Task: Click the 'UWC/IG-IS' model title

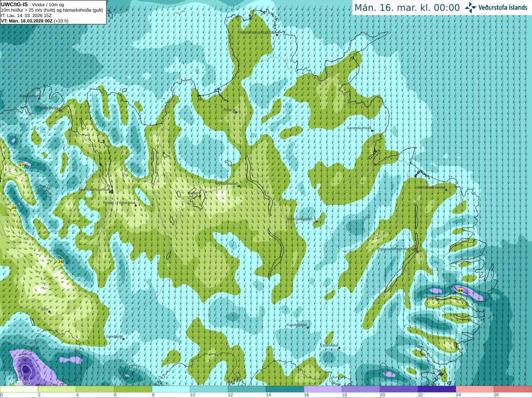Action: (x=15, y=5)
